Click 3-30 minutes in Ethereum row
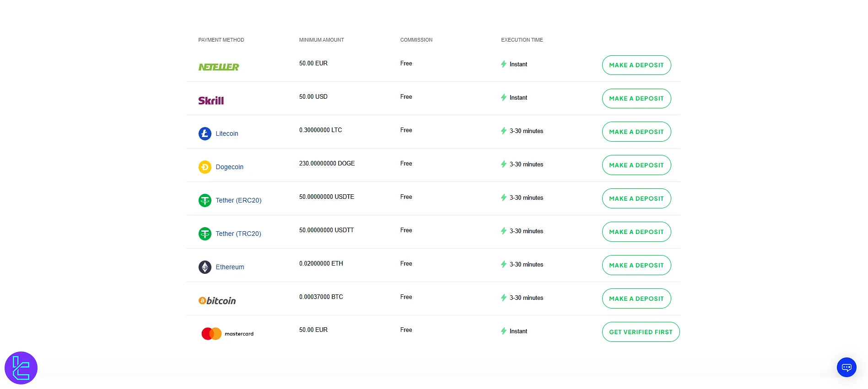 pos(526,264)
